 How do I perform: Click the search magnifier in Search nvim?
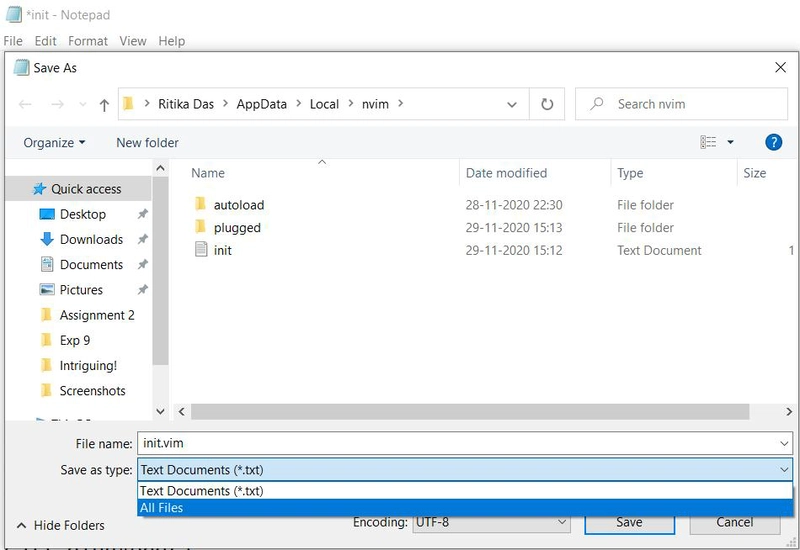pos(596,104)
